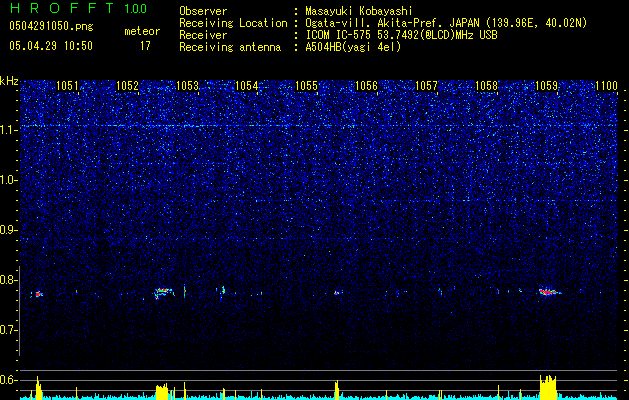Image resolution: width=629 pixels, height=400 pixels.
Task: Click the HROFFT 1.0.0 title text
Action: 78,8
